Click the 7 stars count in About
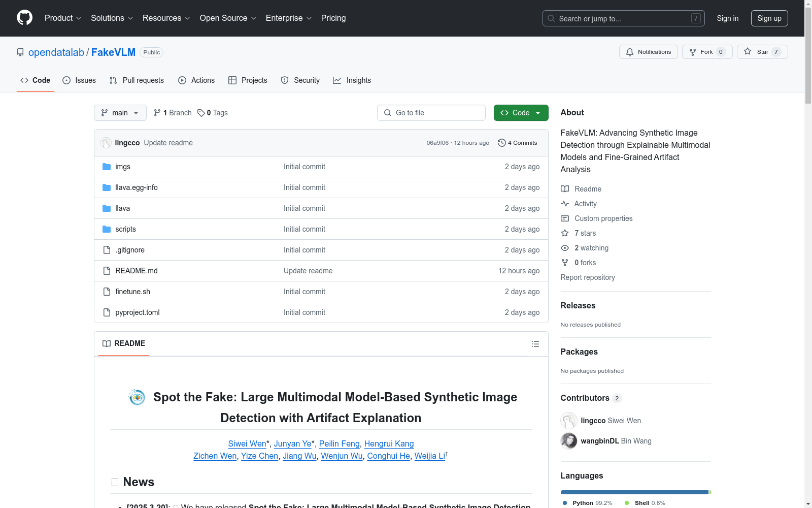The image size is (812, 508). point(585,233)
